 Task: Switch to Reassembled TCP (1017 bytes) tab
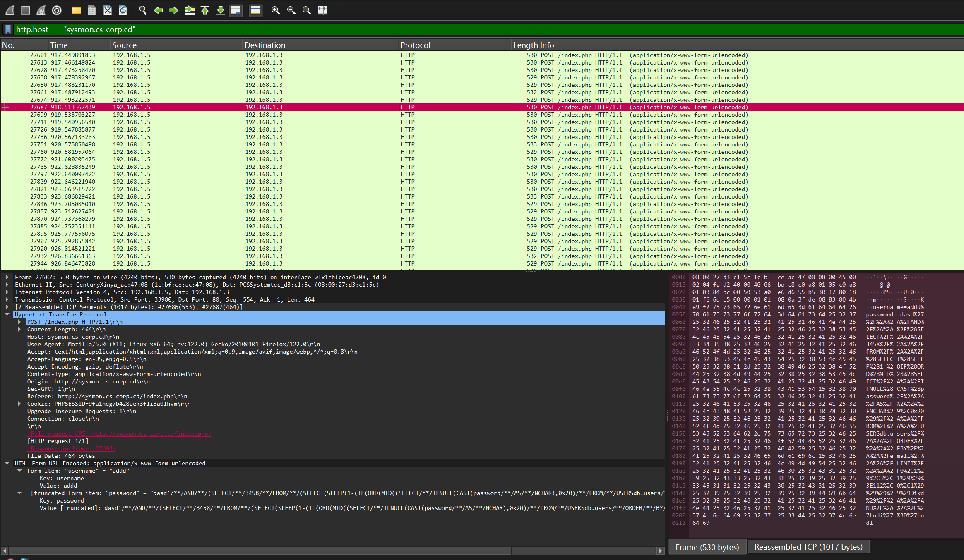(x=808, y=547)
